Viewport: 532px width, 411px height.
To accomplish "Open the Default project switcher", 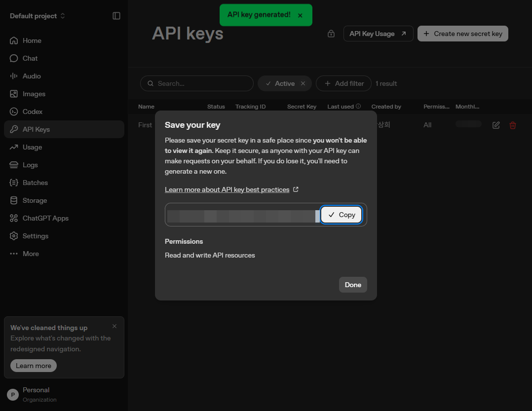I will tap(38, 16).
